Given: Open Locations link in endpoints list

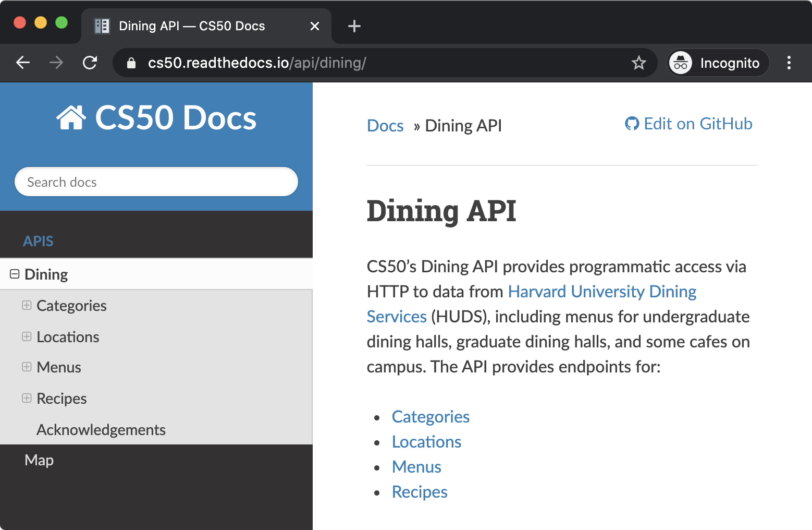Looking at the screenshot, I should (426, 442).
